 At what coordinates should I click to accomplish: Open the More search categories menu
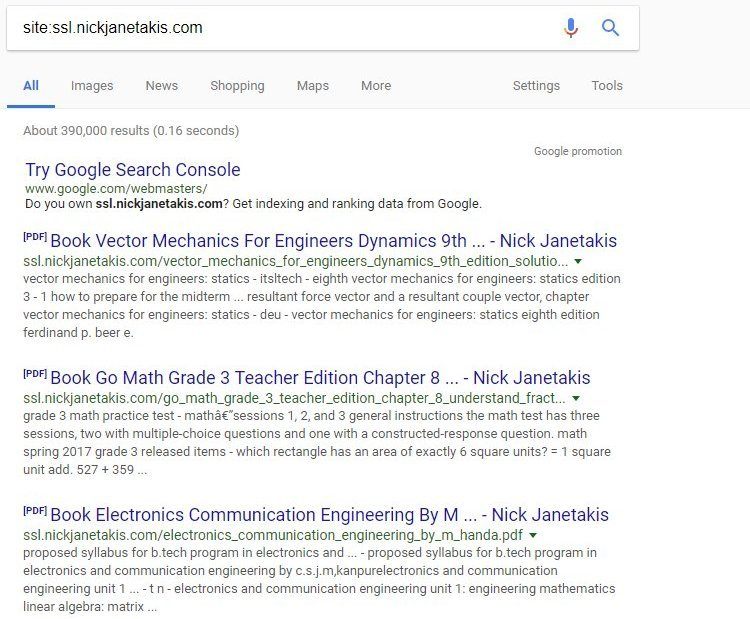point(376,86)
